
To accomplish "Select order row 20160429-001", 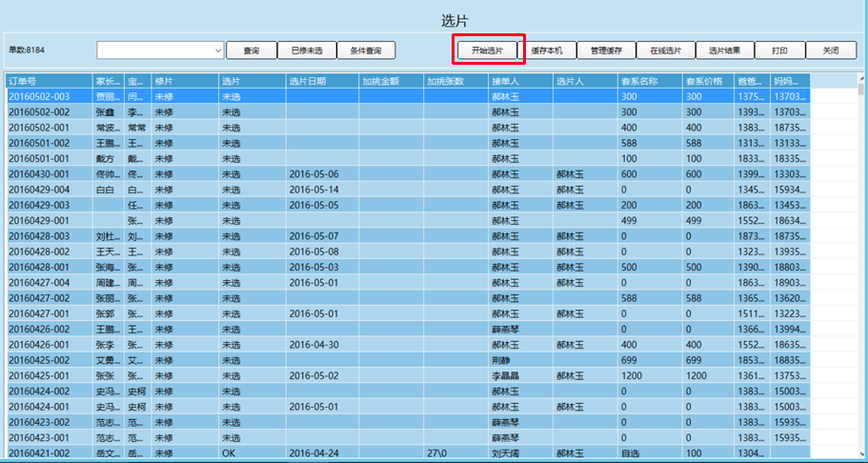I will [408, 220].
